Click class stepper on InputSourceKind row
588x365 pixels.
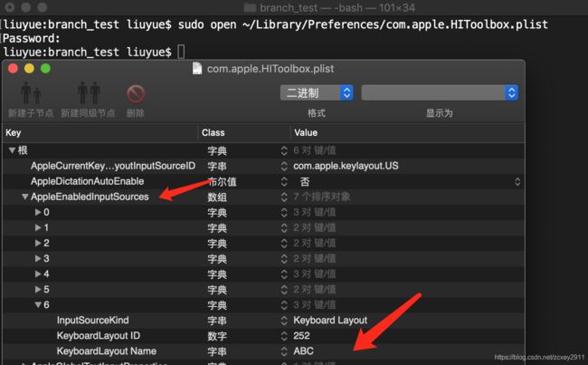tap(284, 321)
